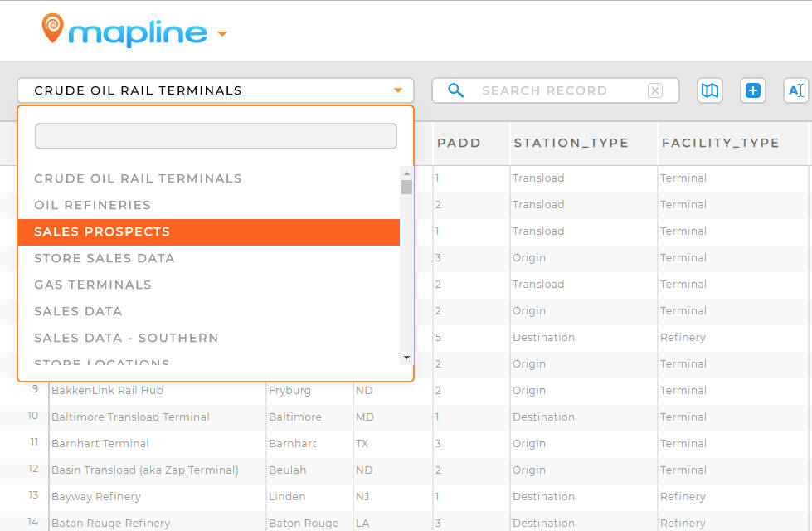The image size is (812, 531).
Task: Click row number 9
Action: click(x=35, y=389)
